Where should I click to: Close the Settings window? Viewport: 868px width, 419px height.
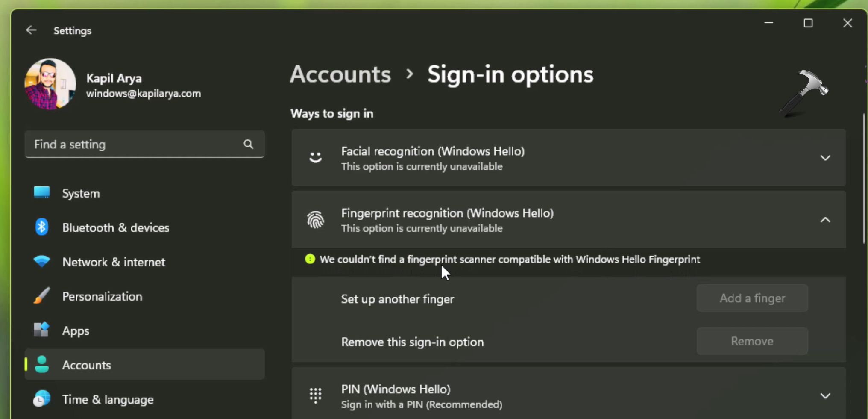pos(847,23)
